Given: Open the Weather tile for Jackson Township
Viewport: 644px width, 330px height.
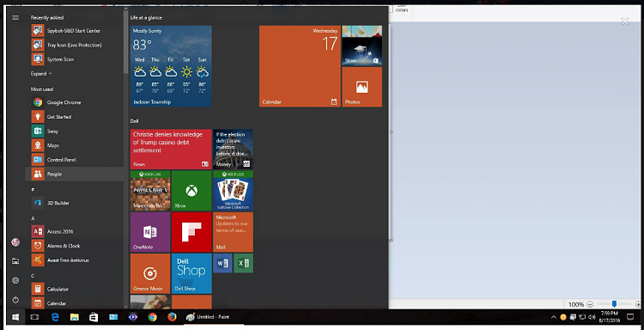Looking at the screenshot, I should 171,66.
